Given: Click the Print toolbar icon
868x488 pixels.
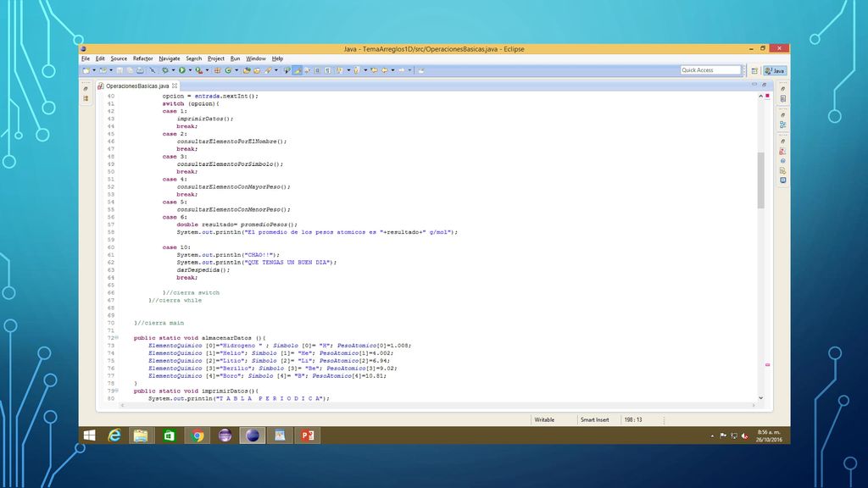Looking at the screenshot, I should [x=140, y=70].
